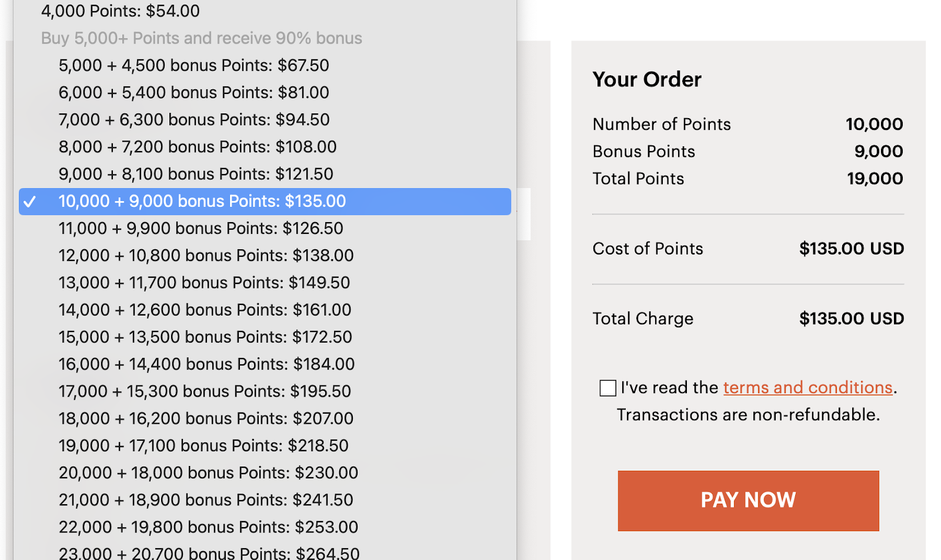
Task: Select 12,000 + 10,800 bonus Points option
Action: [206, 256]
